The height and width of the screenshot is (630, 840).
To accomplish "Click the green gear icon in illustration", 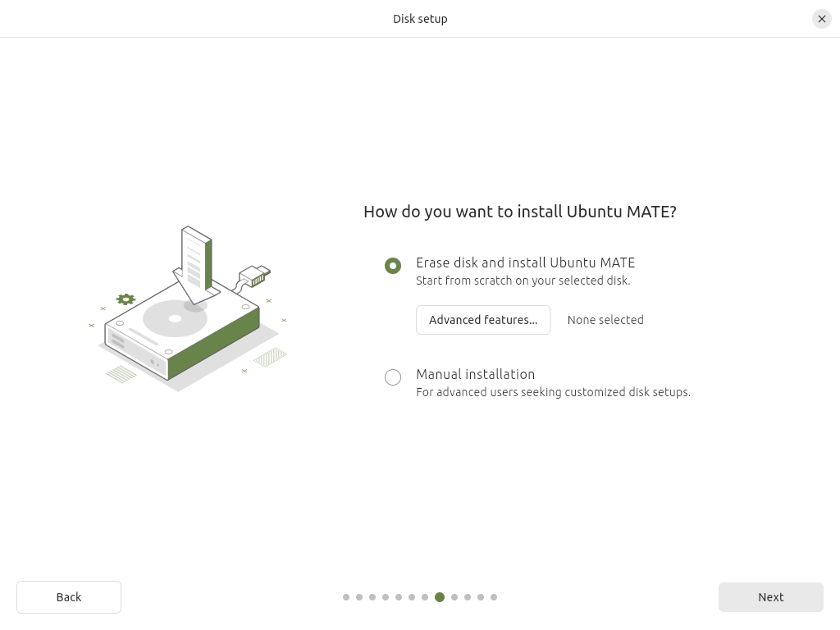I will tap(126, 299).
